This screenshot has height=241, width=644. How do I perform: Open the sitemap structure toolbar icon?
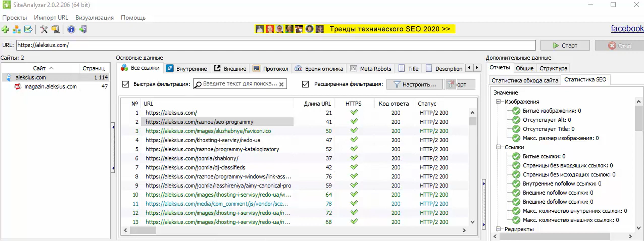pyautogui.click(x=16, y=30)
